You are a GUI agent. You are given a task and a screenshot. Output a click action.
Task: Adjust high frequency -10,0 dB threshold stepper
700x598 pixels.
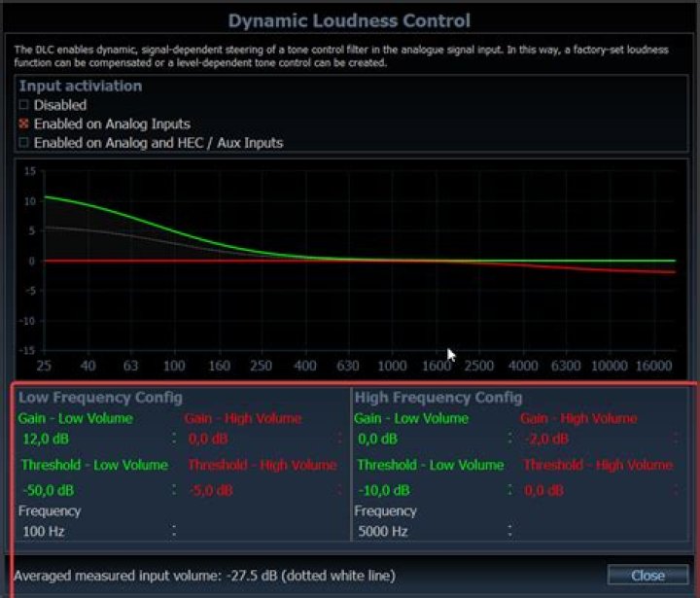point(509,490)
